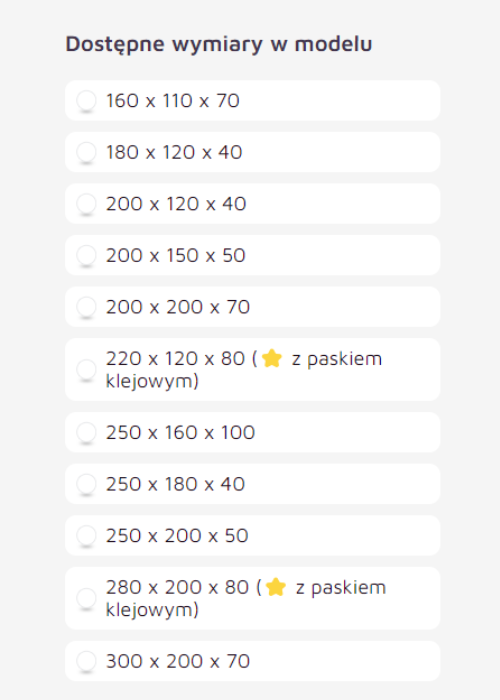Mark the 250 x 180 x 40 radio button
Screen dimensions: 500x700
click(x=86, y=484)
